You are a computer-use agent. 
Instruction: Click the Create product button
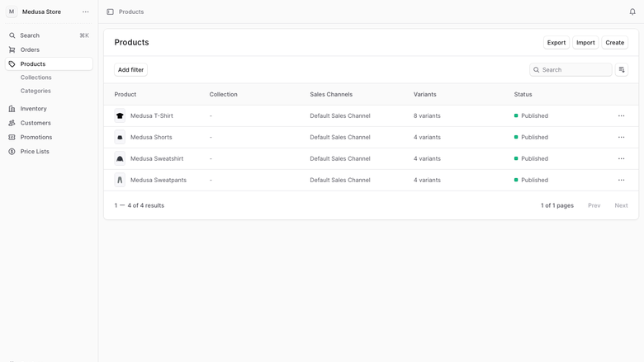point(614,43)
